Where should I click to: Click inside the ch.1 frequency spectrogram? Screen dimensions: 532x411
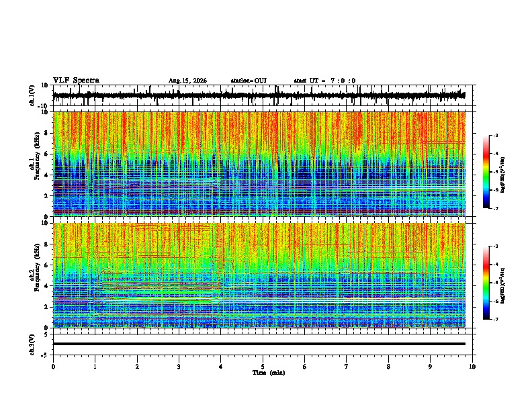pyautogui.click(x=259, y=164)
